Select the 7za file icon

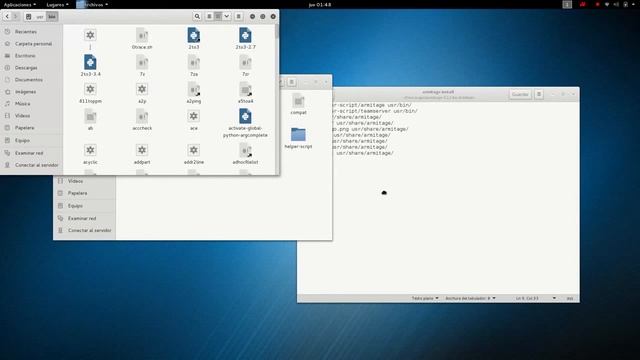tap(193, 62)
